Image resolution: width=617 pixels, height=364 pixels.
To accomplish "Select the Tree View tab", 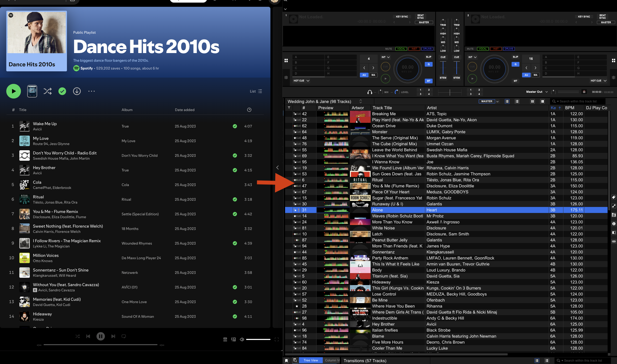I will (311, 360).
